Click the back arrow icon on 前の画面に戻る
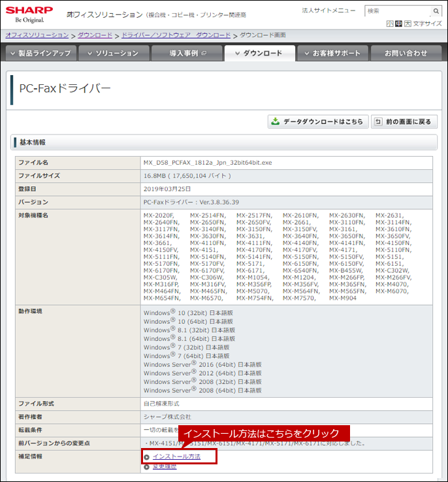This screenshot has width=448, height=482. tap(378, 121)
